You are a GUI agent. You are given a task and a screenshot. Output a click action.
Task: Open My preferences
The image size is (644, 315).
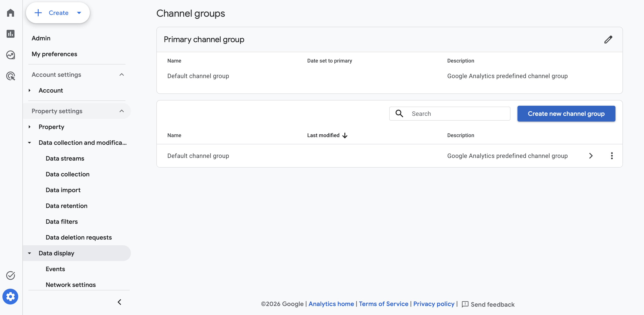[54, 54]
